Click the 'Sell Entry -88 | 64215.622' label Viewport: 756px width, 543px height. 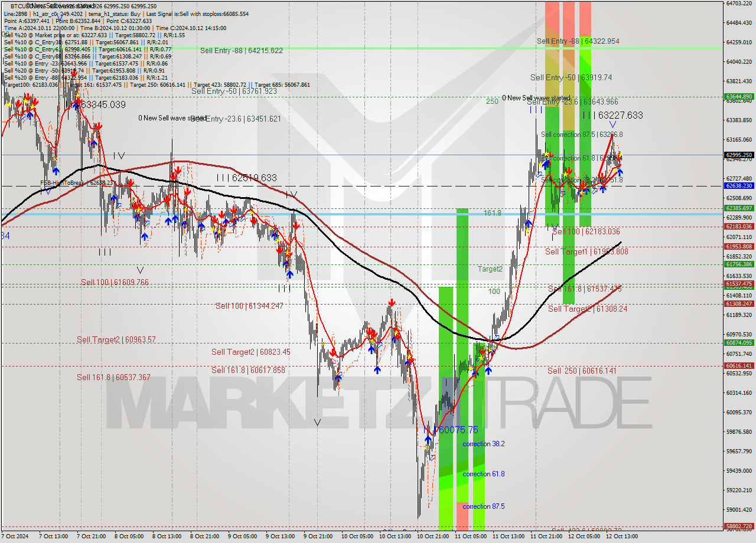pos(241,51)
